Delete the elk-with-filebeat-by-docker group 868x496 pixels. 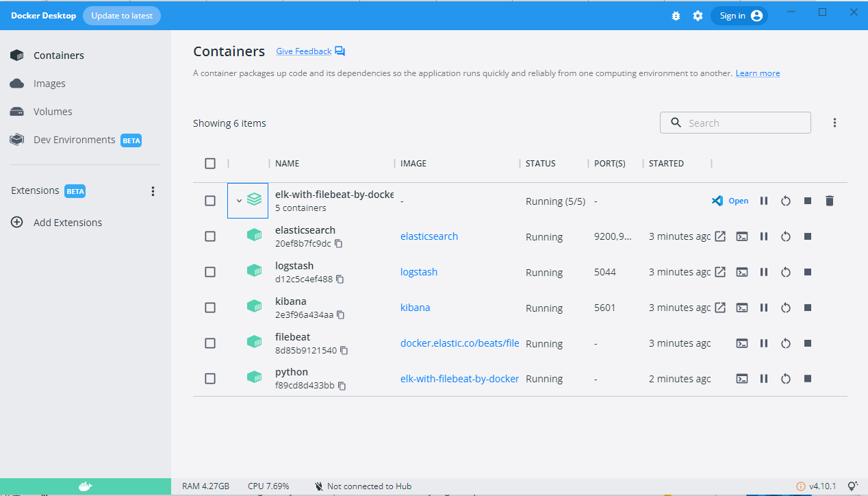click(830, 201)
